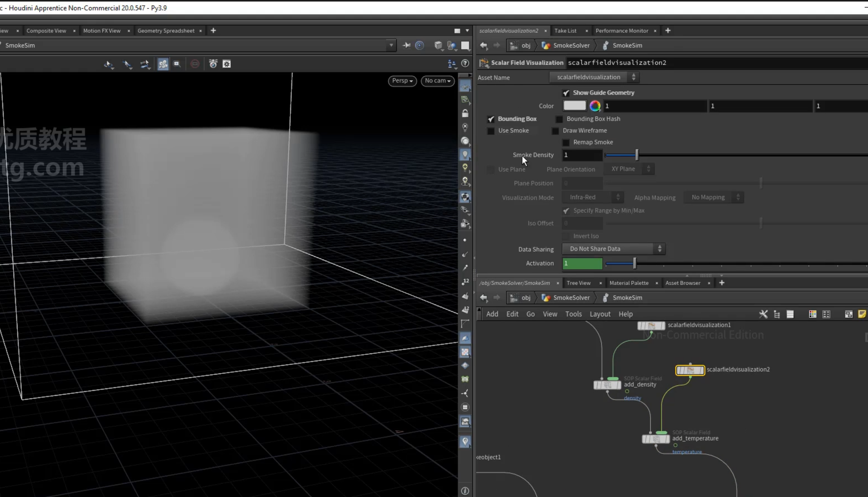Open Alpha Mapping No Mapping dropdown
Screen dimensions: 868x497
714,197
